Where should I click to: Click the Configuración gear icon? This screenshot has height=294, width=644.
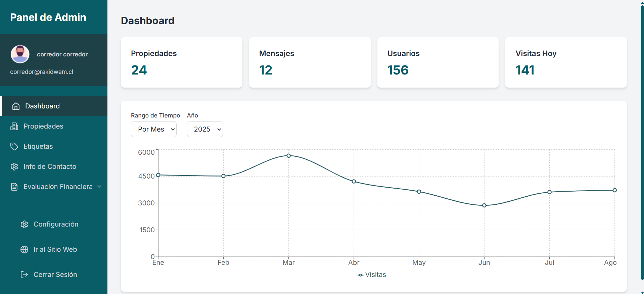tap(24, 225)
